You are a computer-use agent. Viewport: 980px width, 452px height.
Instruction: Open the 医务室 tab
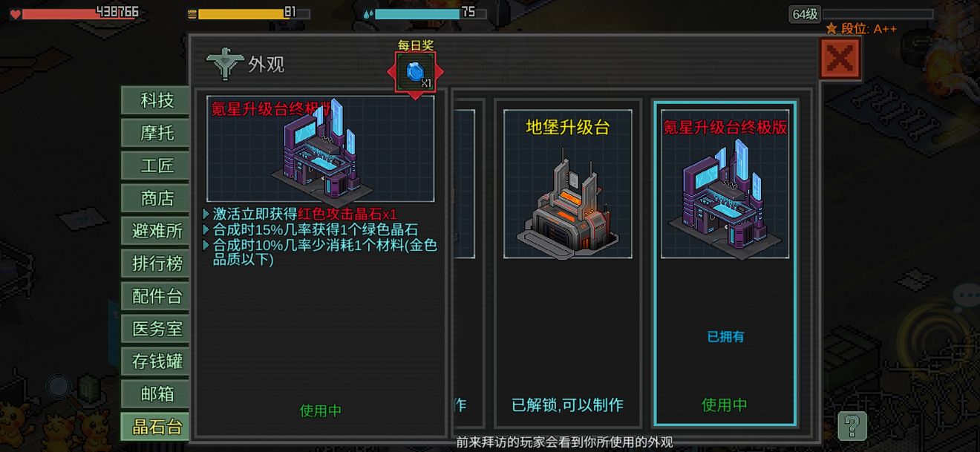click(157, 329)
